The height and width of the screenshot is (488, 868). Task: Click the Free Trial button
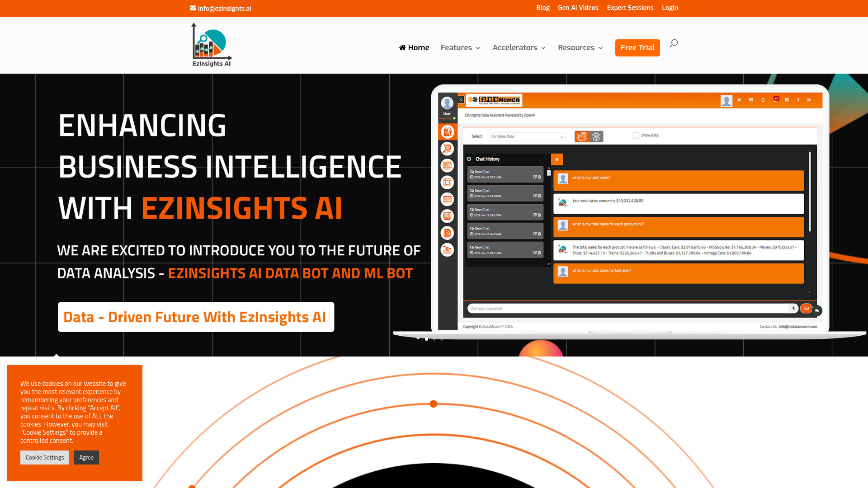coord(637,47)
